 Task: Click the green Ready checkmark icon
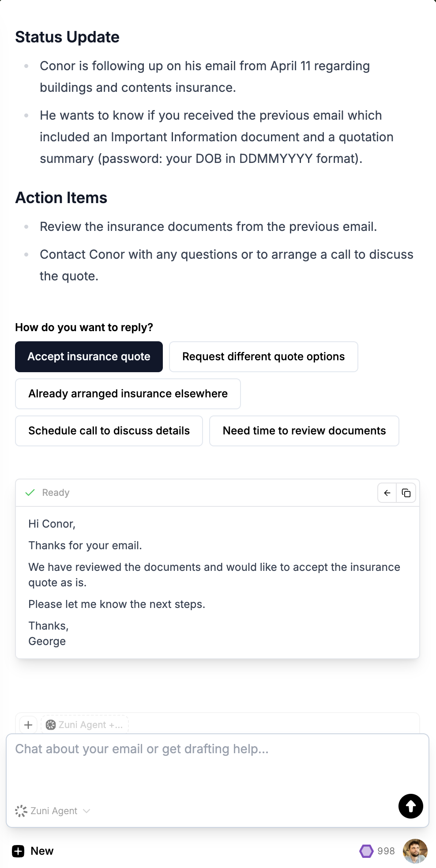pyautogui.click(x=30, y=492)
